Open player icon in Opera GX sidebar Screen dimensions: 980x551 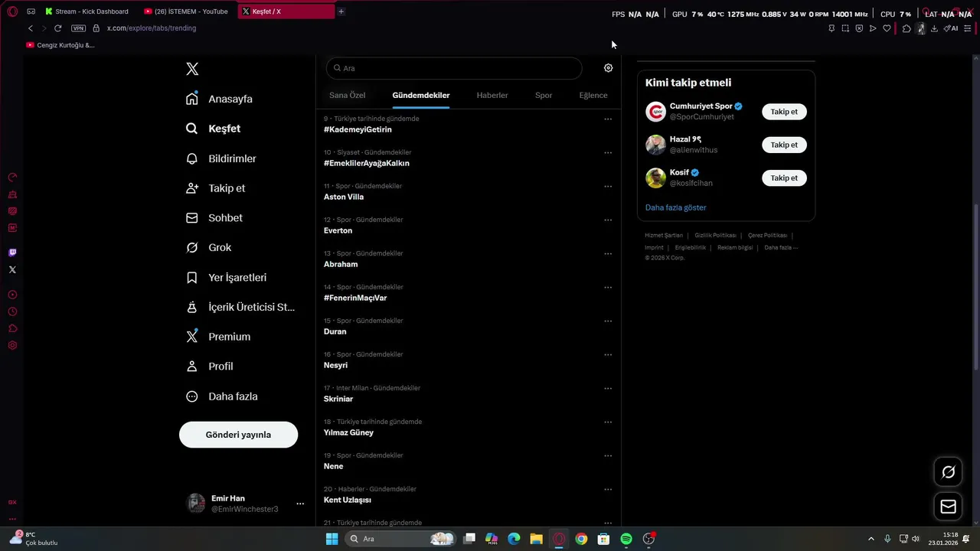(x=12, y=295)
